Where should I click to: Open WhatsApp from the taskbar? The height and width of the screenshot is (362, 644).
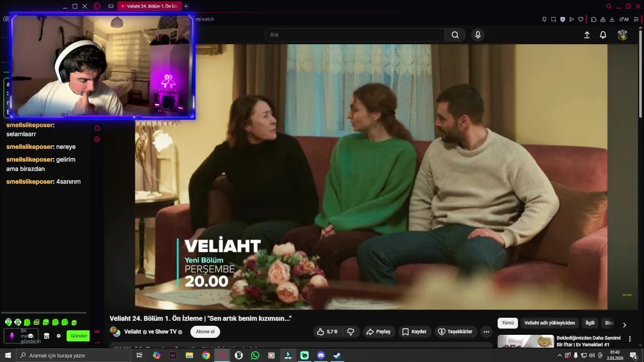click(255, 355)
